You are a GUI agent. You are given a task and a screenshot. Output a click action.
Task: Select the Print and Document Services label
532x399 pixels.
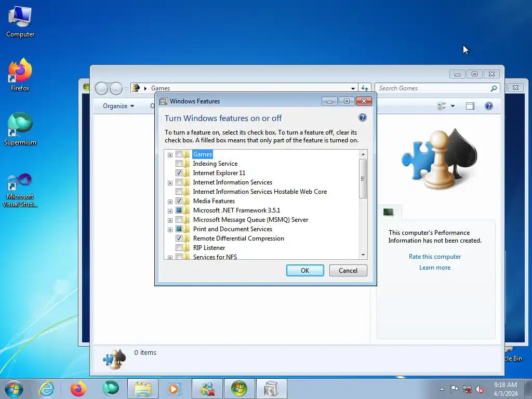(x=232, y=229)
